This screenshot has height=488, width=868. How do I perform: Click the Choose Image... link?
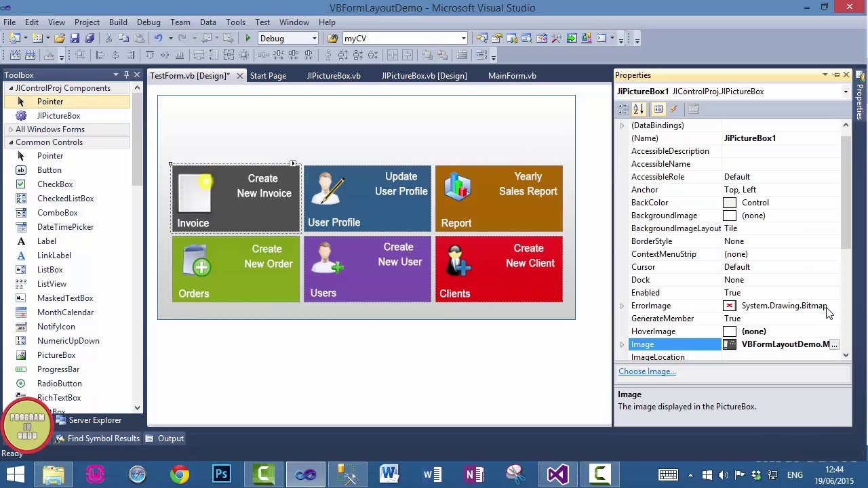(x=647, y=371)
